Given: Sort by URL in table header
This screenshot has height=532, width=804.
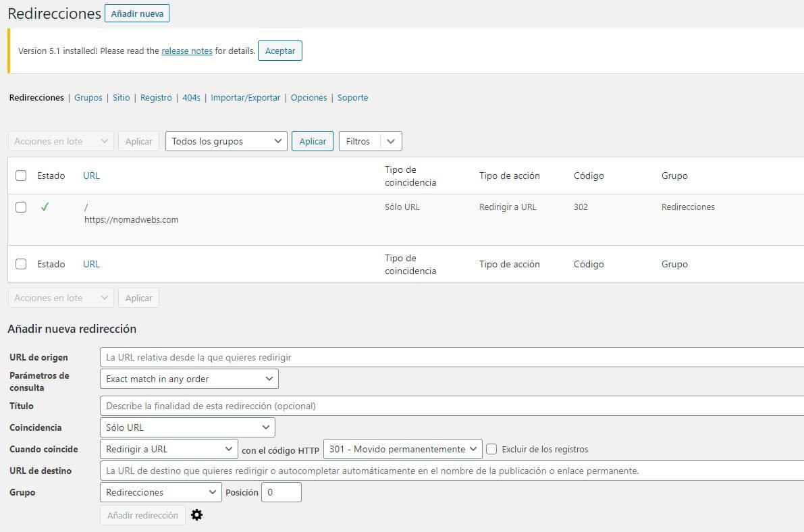Looking at the screenshot, I should click(x=91, y=176).
